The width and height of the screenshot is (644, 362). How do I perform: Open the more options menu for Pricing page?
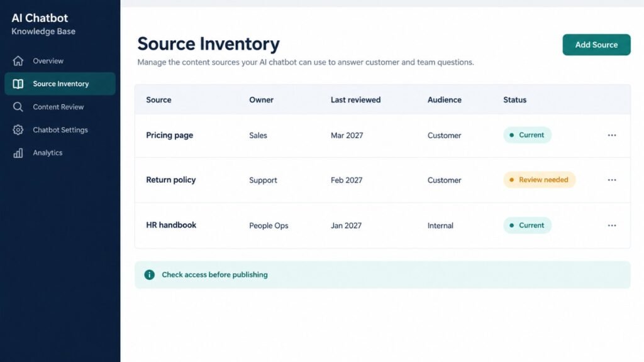(x=611, y=135)
